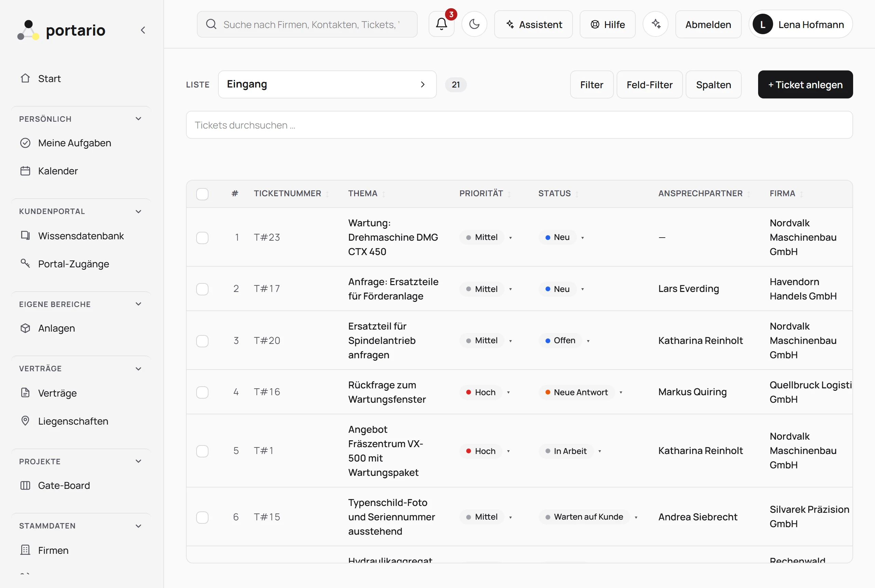Check the box for ticket T#16
This screenshot has width=875, height=588.
click(202, 392)
